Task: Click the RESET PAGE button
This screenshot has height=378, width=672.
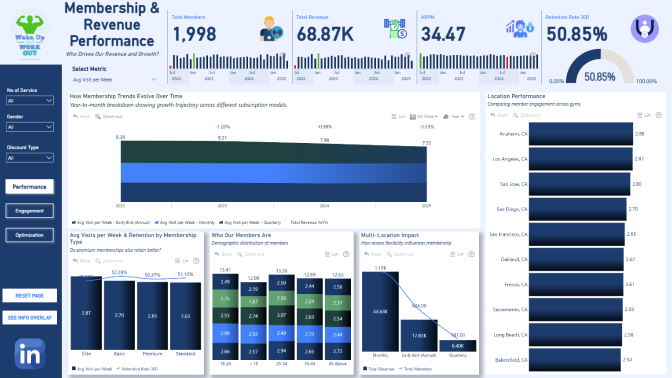Action: 30,296
